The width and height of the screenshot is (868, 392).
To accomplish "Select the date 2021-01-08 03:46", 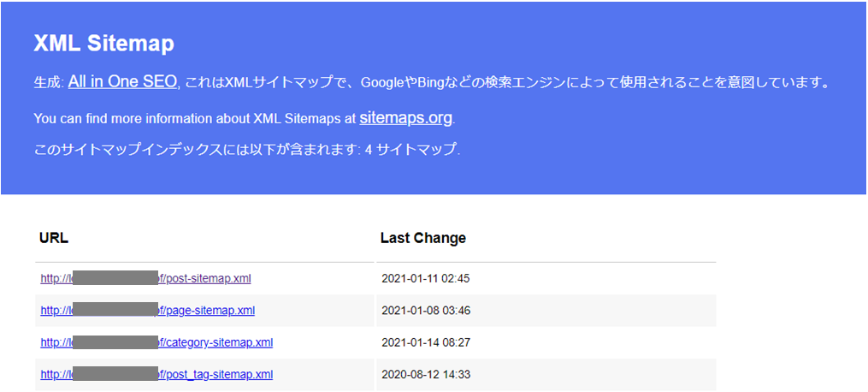I will click(x=426, y=311).
